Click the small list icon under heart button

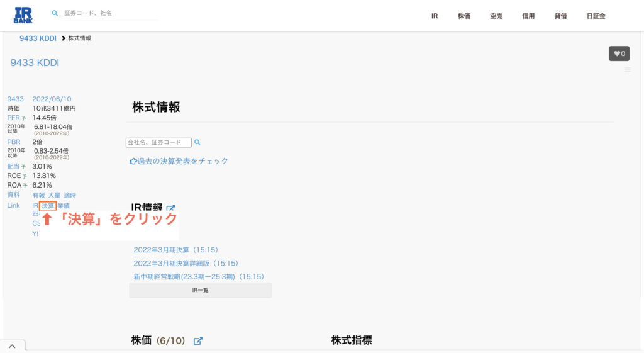pyautogui.click(x=628, y=70)
